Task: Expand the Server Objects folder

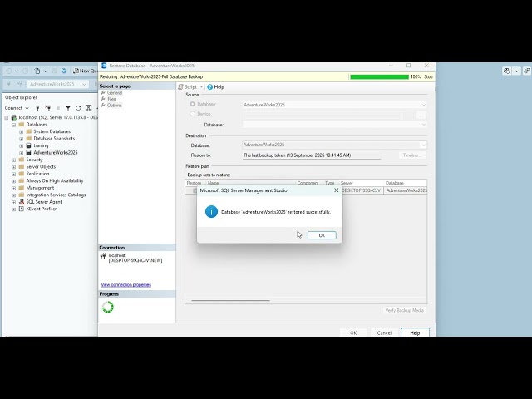Action: click(14, 167)
